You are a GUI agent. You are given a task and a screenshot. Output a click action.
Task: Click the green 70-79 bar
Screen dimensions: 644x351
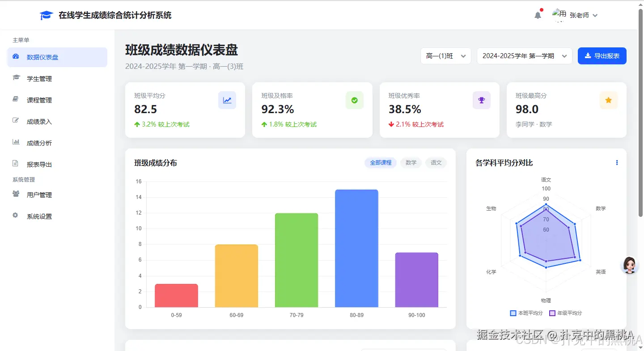(297, 260)
